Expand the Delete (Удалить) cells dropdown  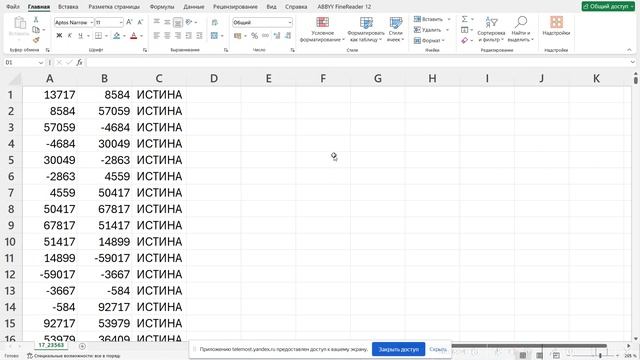coord(447,30)
